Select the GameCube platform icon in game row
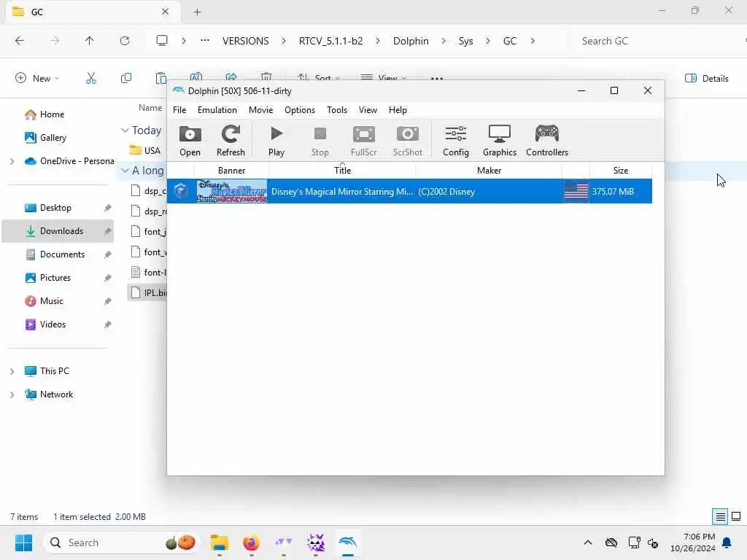This screenshot has width=747, height=560. pos(181,191)
